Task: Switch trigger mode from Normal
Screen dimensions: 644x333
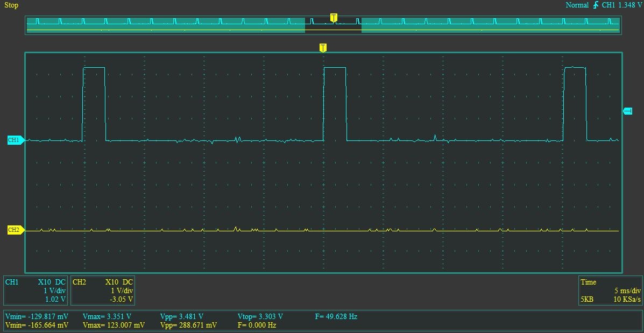Action: click(x=577, y=5)
